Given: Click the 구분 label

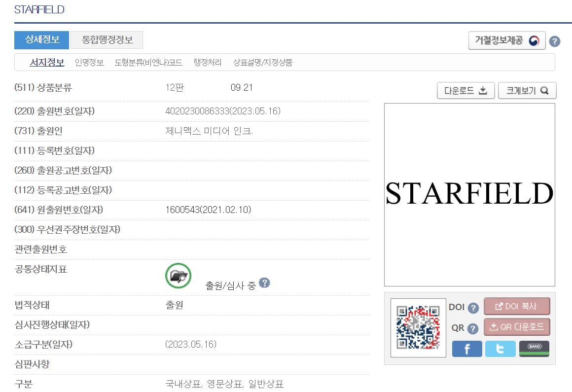Looking at the screenshot, I should pos(23,384).
